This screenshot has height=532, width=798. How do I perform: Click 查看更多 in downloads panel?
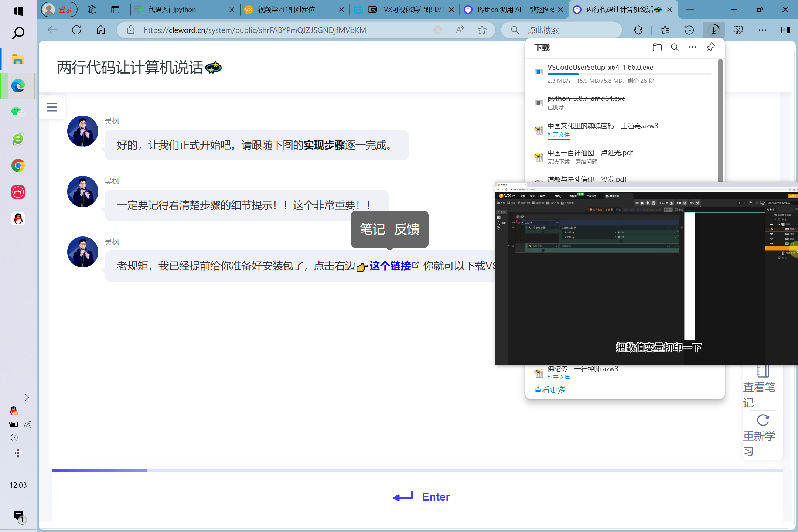click(550, 390)
